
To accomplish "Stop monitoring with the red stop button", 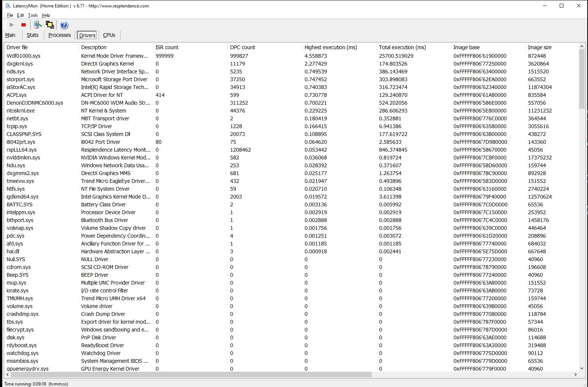I will [23, 25].
